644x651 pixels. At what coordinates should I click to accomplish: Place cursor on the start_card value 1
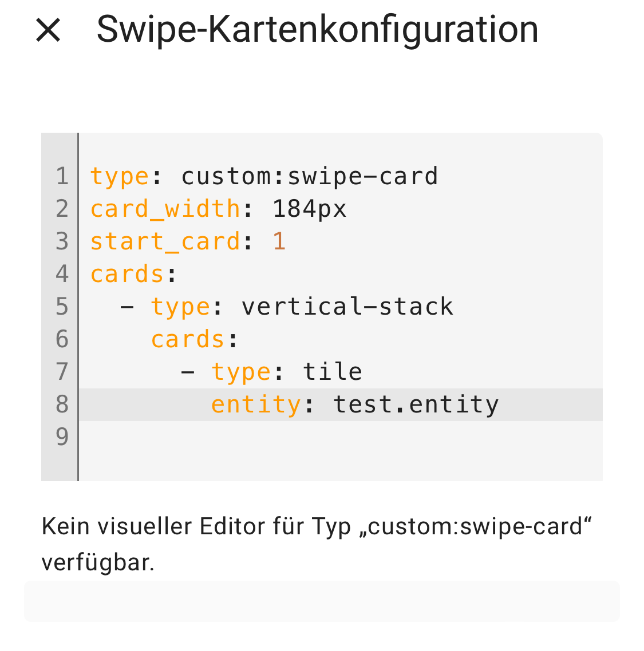coord(279,241)
